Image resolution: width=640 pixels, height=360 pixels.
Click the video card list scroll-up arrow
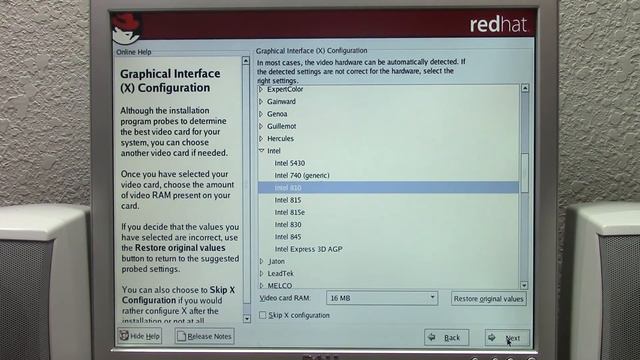point(525,88)
